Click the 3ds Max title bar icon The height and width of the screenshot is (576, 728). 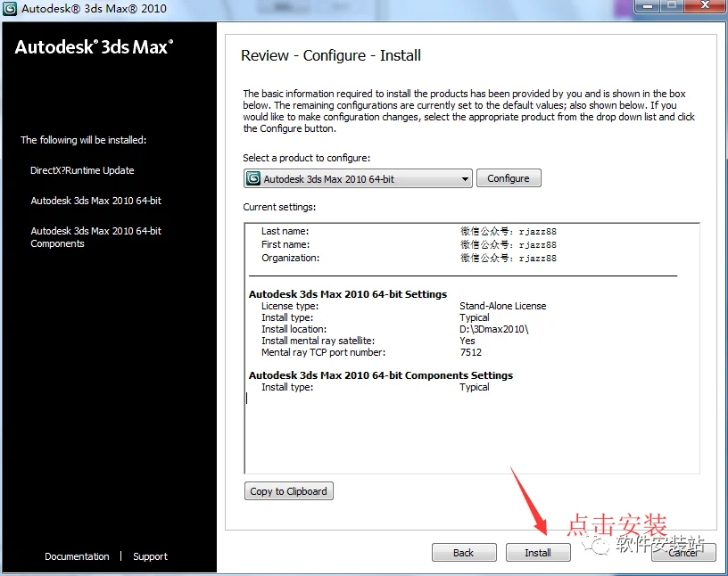(x=10, y=8)
